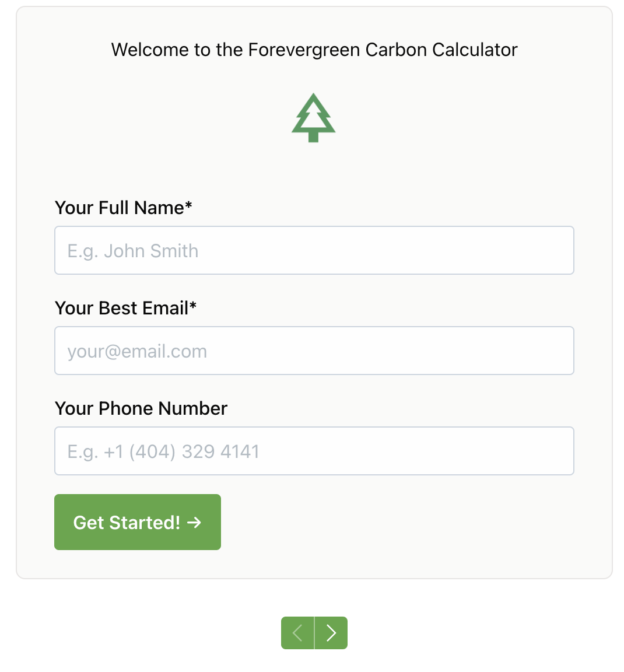624x672 pixels.
Task: Advance to next step with right chevron
Action: [x=331, y=633]
